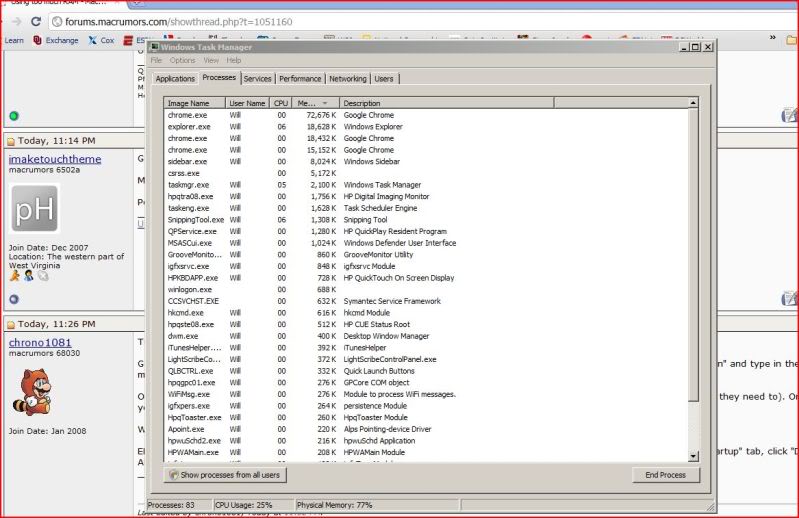This screenshot has width=799, height=518.
Task: Open imaketouchtheme user profile link
Action: point(55,159)
